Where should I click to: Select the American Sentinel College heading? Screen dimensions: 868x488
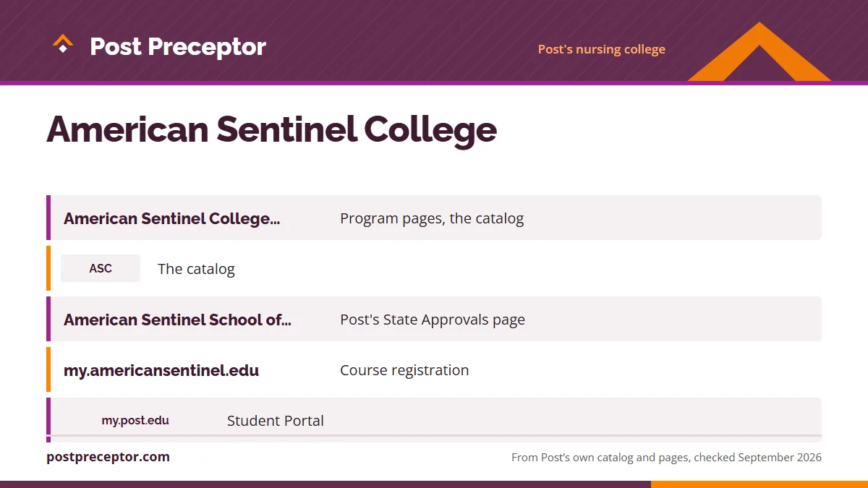pos(271,129)
